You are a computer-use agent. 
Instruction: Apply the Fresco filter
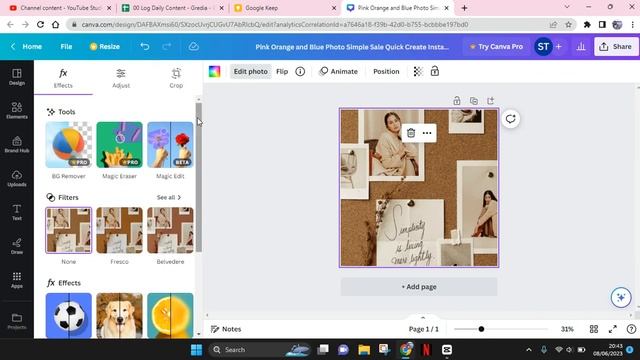click(120, 230)
